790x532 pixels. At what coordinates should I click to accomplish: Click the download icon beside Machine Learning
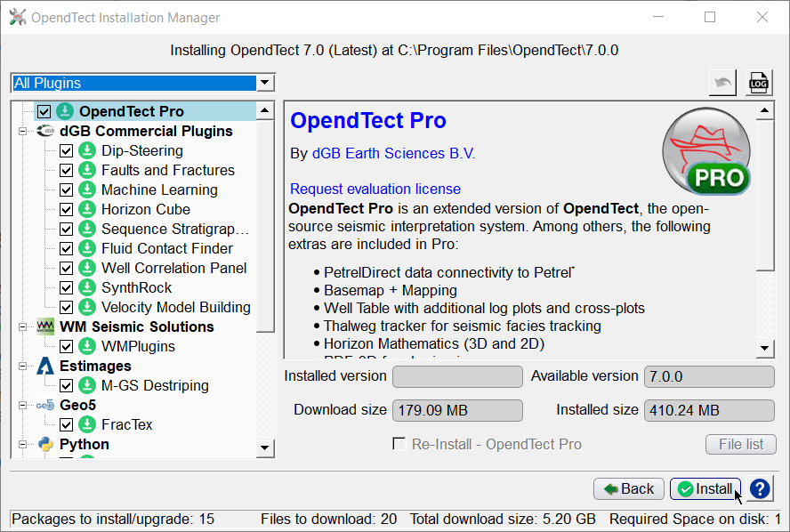pos(86,189)
